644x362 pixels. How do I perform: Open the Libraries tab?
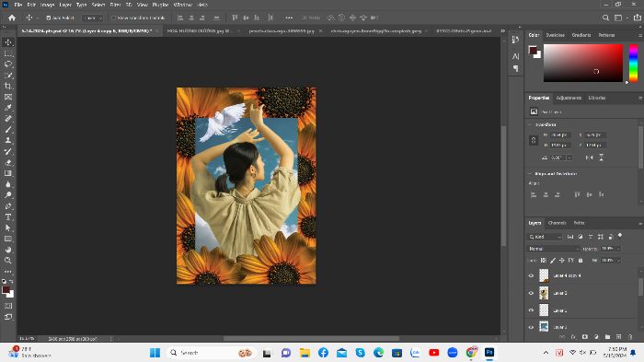[597, 98]
